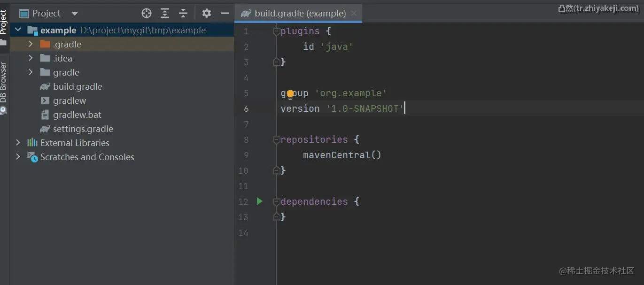This screenshot has height=285, width=644.
Task: Click the fold end marker on line 3
Action: point(277,62)
